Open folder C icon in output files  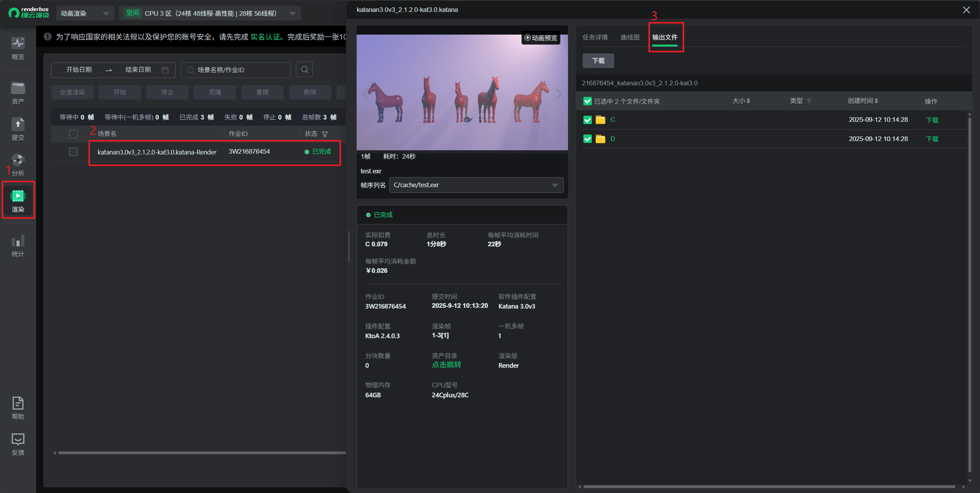[600, 120]
